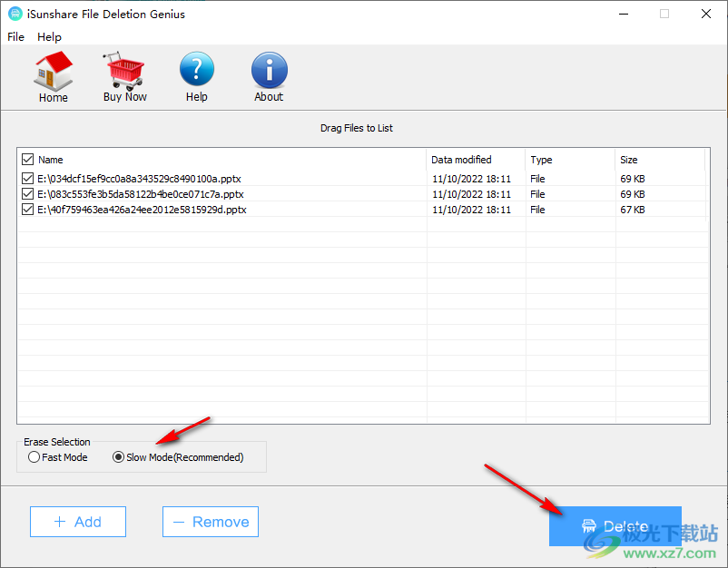Open the Help question mark icon
This screenshot has width=728, height=568.
pyautogui.click(x=197, y=77)
